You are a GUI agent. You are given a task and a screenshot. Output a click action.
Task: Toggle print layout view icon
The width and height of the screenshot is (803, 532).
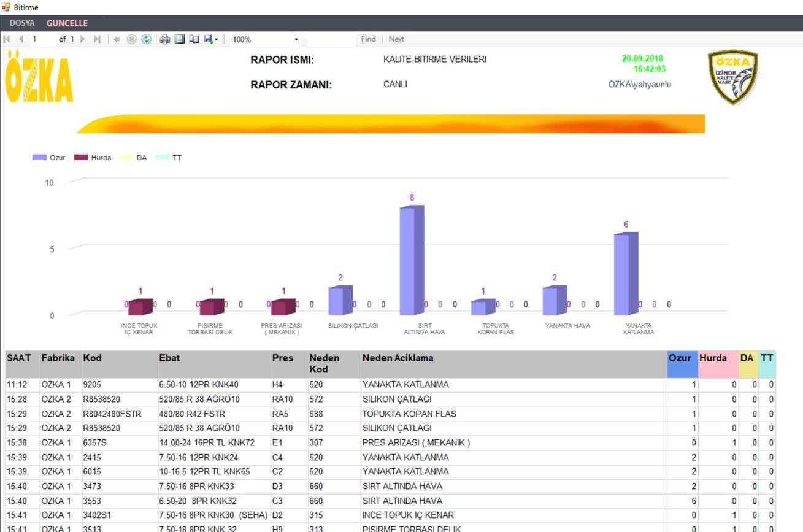click(180, 39)
